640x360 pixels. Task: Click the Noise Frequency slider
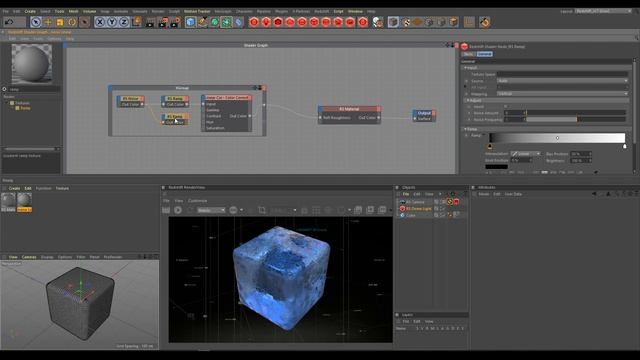(576, 119)
